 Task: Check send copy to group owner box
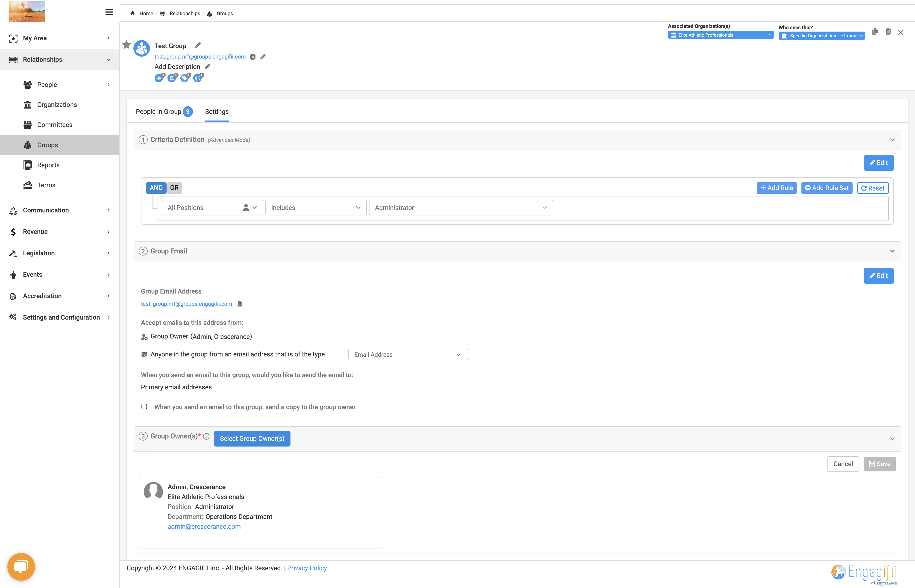point(144,407)
